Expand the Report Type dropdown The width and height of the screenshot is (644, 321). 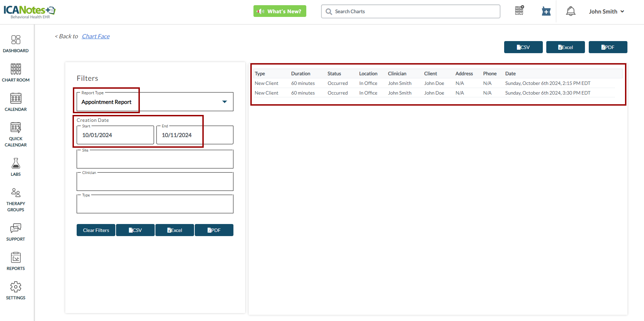click(x=224, y=102)
